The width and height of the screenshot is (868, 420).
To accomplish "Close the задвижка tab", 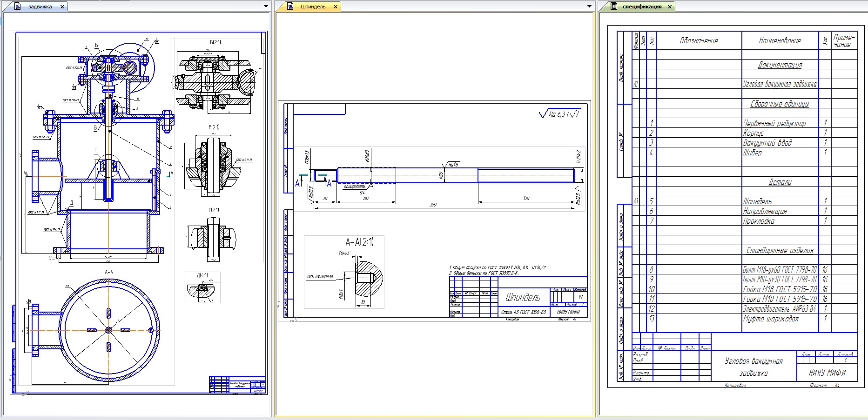I will [x=62, y=7].
